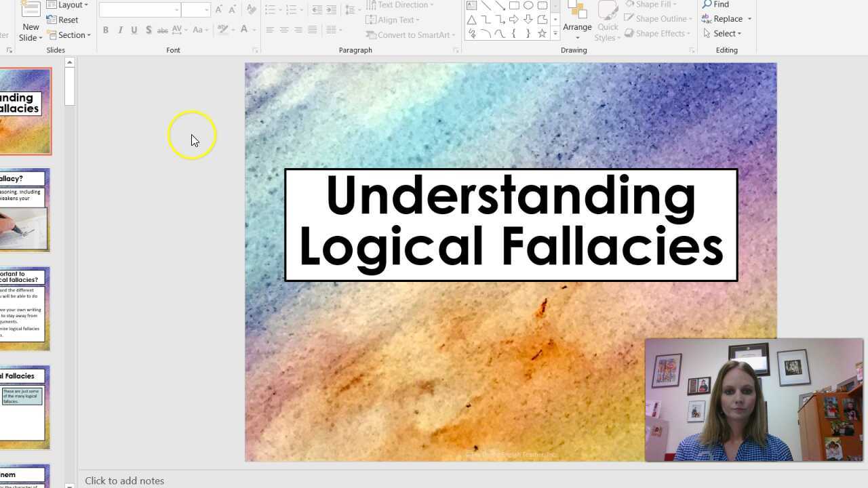Toggle Text Shadow on selected text

148,30
